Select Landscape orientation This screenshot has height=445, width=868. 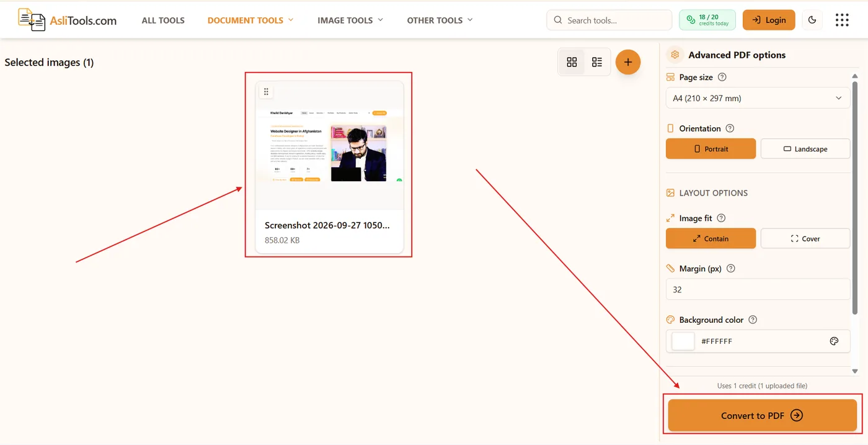point(805,149)
